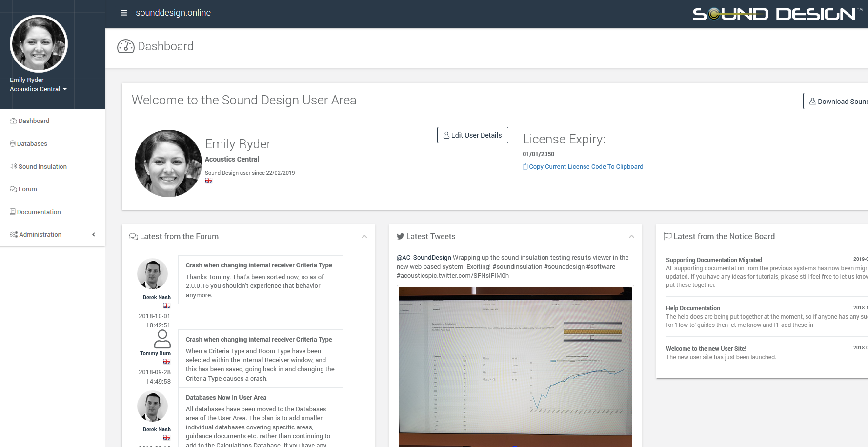The width and height of the screenshot is (868, 447).
Task: Open the tweet's screenshot image
Action: tap(515, 366)
